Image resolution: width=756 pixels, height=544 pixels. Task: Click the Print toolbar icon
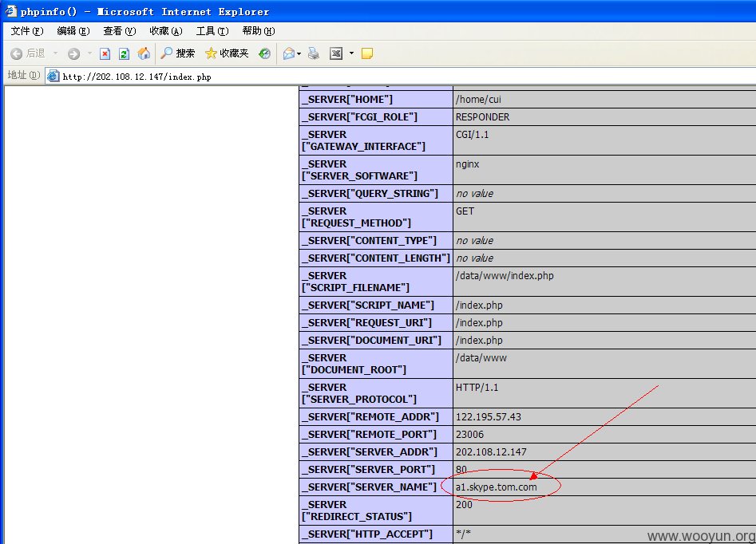(314, 53)
